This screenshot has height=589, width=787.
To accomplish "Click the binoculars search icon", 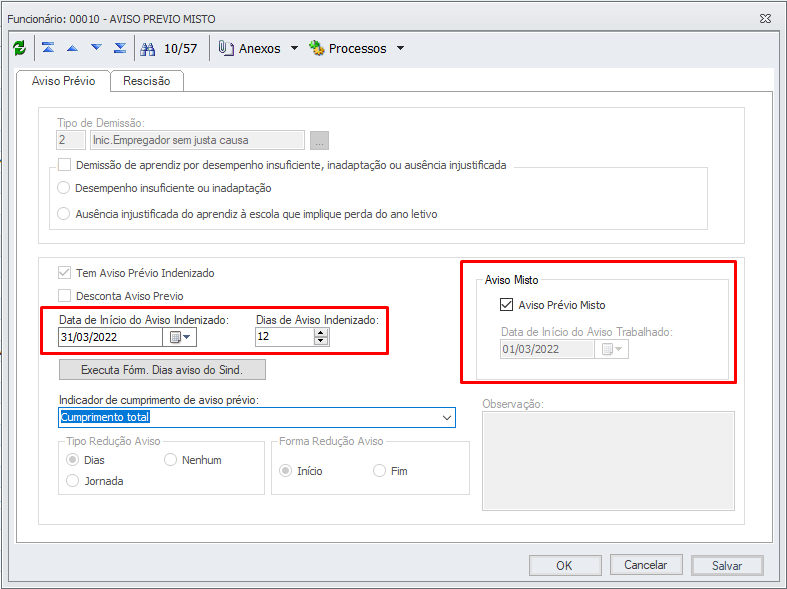I will click(x=148, y=49).
